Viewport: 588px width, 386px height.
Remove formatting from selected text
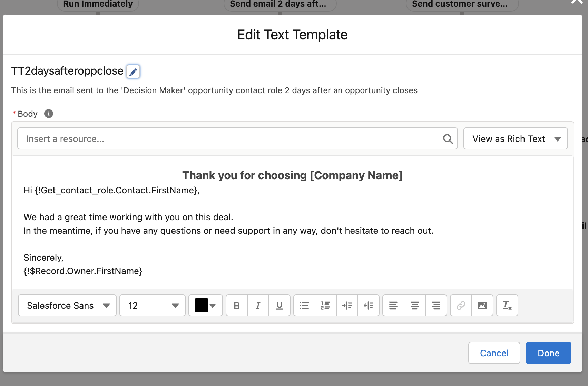[x=507, y=306]
